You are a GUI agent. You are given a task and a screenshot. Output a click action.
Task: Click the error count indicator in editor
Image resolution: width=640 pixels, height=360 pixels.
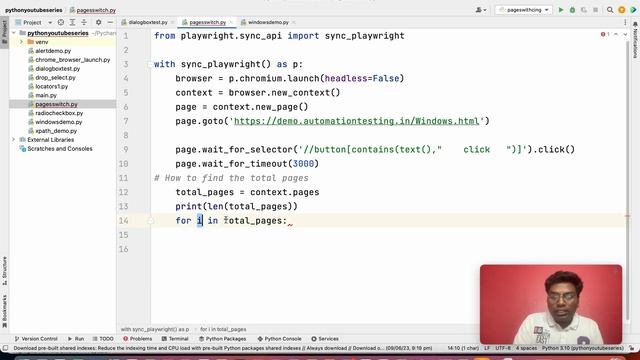point(605,34)
